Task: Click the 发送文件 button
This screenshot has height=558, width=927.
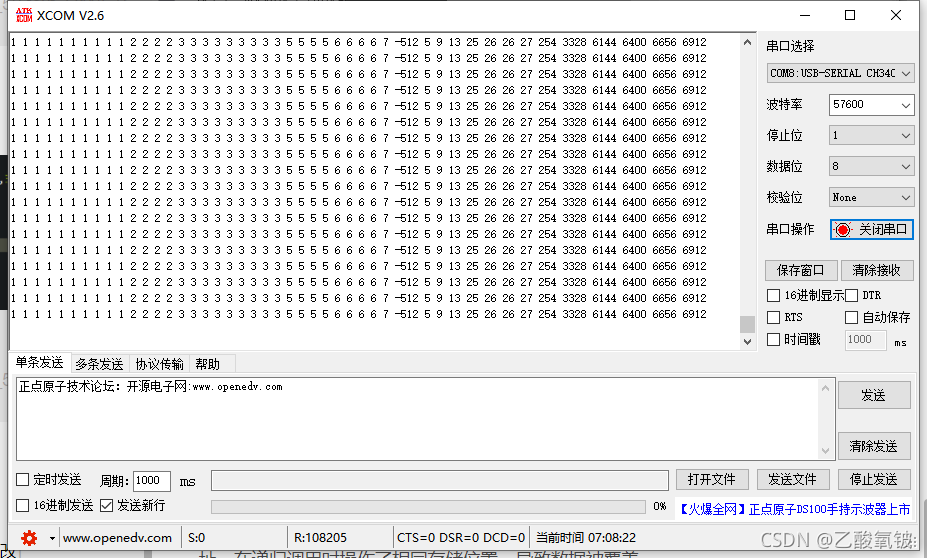Action: pyautogui.click(x=793, y=479)
